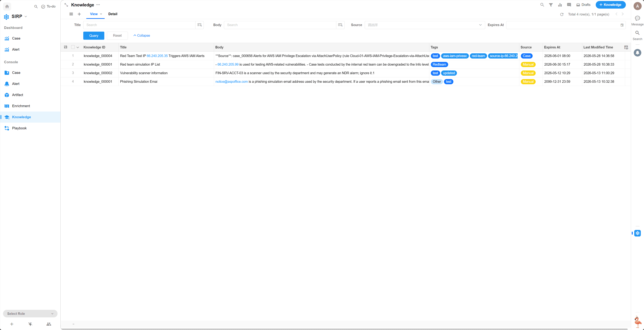Image resolution: width=644 pixels, height=330 pixels.
Task: Open the Source filter dropdown
Action: [424, 25]
